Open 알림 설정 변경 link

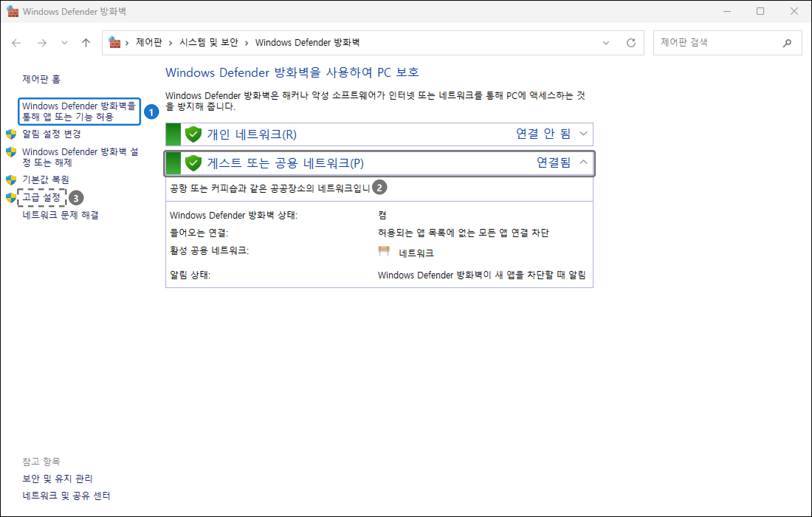point(51,134)
